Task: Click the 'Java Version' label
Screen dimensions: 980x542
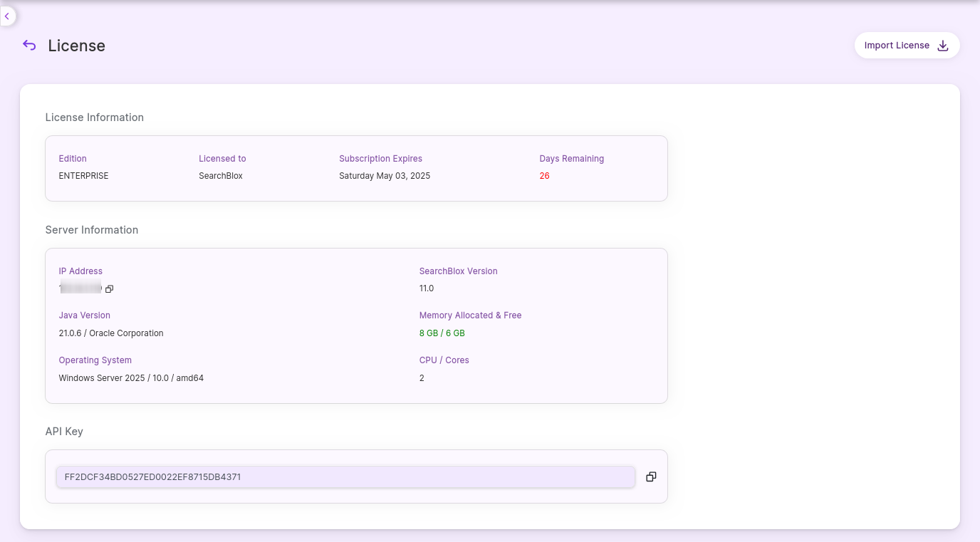Action: click(85, 316)
